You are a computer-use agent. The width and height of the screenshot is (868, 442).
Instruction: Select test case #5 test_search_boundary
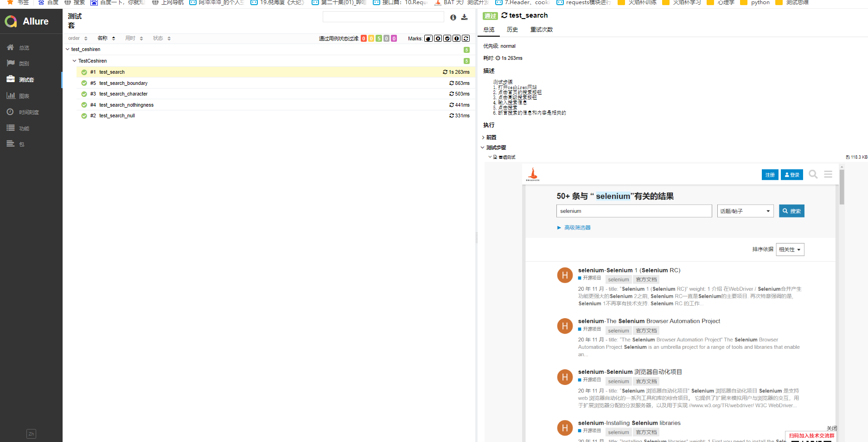(276, 83)
